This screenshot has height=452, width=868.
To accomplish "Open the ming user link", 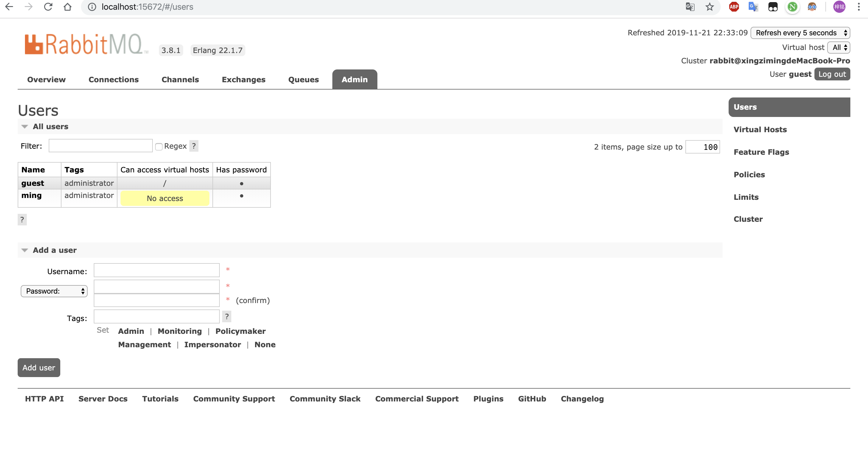I will [x=31, y=195].
